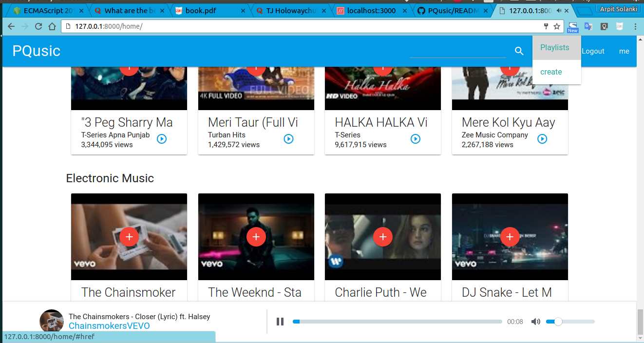Play HALKA HALKA by T-Series

(416, 139)
